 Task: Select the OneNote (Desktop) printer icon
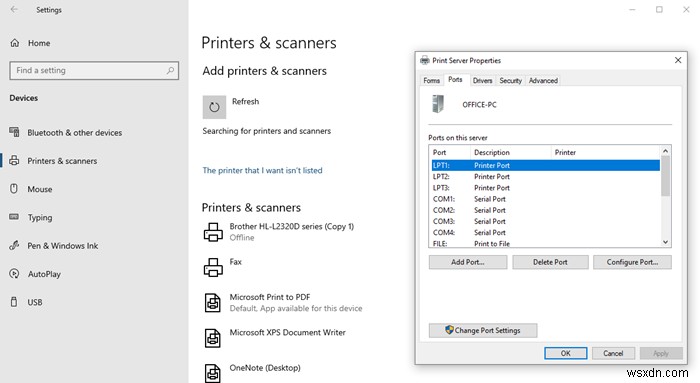pyautogui.click(x=212, y=373)
